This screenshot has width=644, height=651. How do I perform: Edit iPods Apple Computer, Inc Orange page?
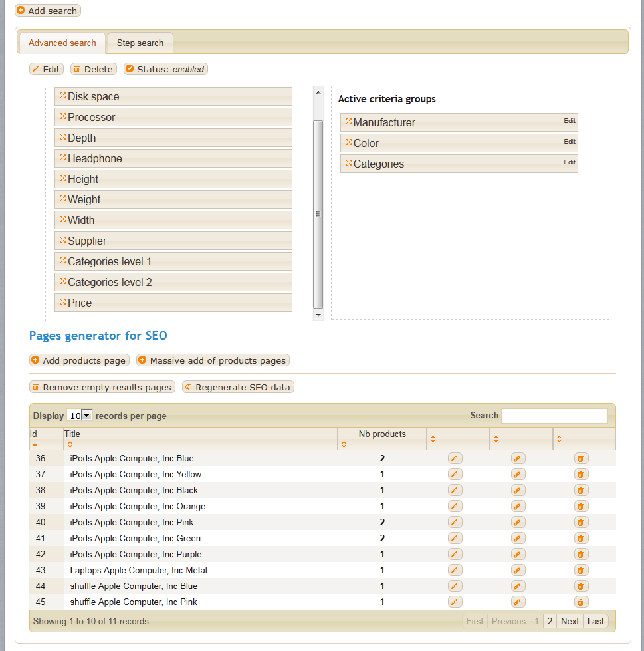455,507
